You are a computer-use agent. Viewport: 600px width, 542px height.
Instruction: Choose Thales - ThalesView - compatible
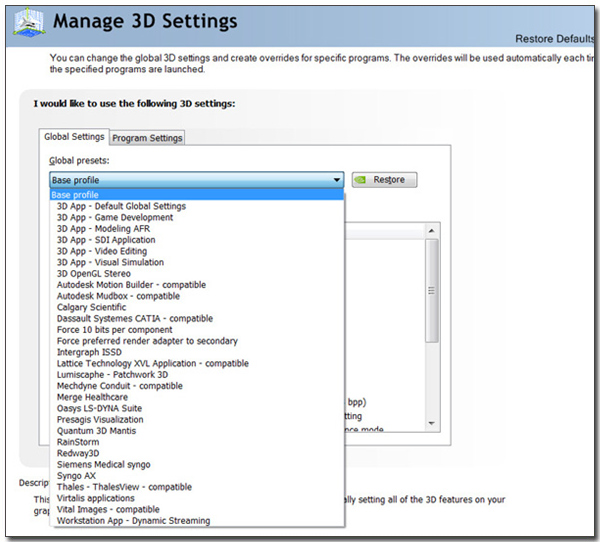[197, 487]
